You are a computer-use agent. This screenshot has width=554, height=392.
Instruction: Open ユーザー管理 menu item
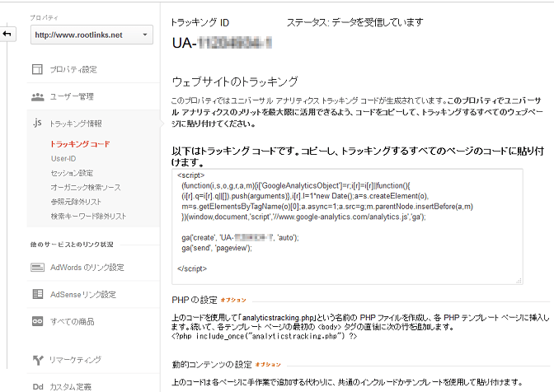(x=72, y=96)
